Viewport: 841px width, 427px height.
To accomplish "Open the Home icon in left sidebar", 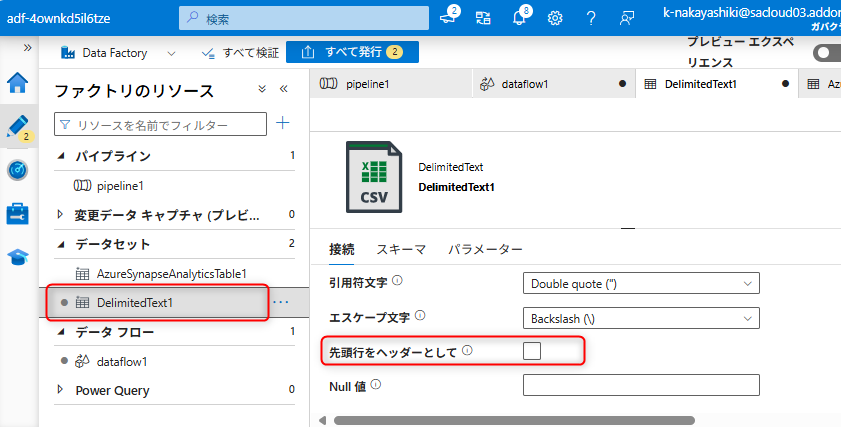I will tap(18, 83).
